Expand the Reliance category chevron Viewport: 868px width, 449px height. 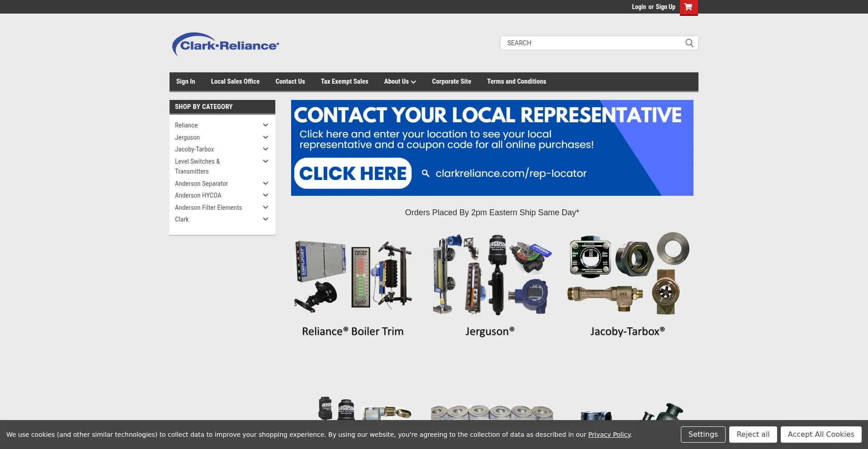coord(266,125)
